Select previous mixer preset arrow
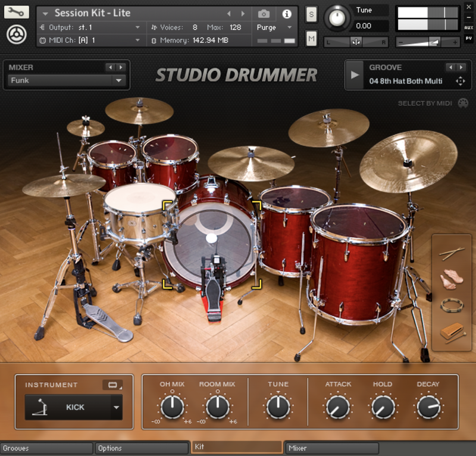 pos(111,67)
